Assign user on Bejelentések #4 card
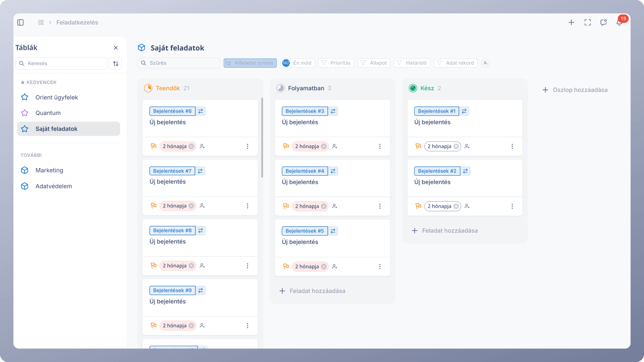 tap(335, 206)
